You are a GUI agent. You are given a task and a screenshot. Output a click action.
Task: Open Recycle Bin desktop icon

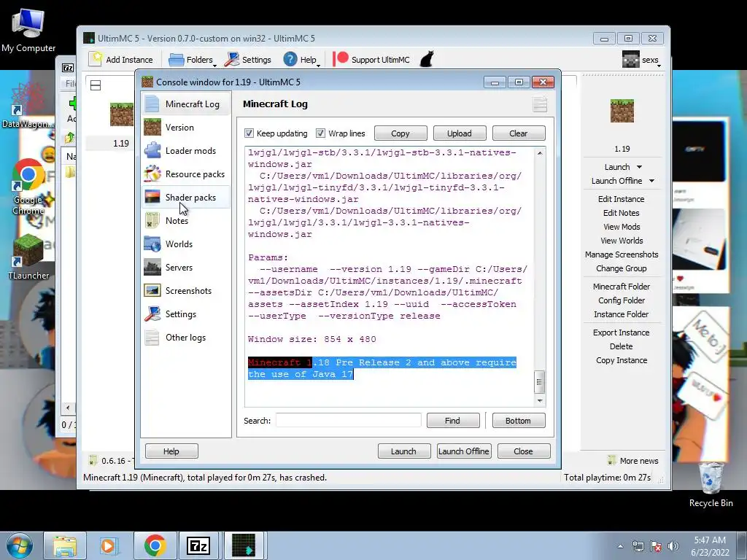[x=711, y=484]
